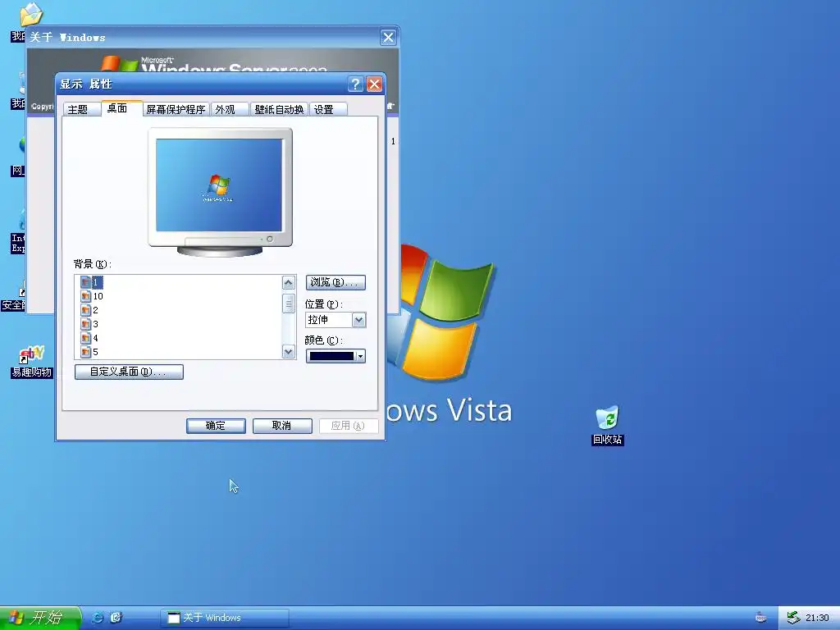Open the 主题 tab

pos(81,109)
